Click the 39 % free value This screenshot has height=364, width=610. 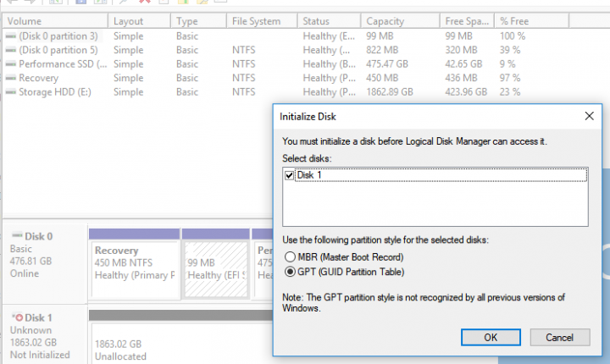point(510,50)
